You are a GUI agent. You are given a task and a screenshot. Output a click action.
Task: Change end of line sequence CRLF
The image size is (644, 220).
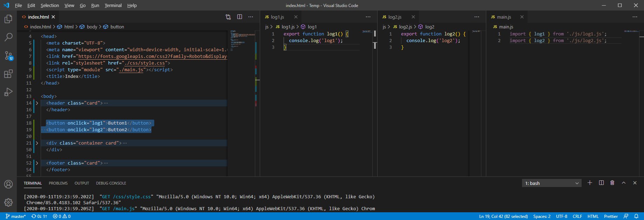[577, 216]
